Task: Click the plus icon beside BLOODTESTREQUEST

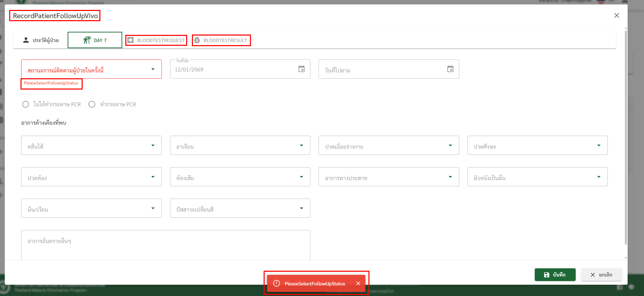Action: pyautogui.click(x=130, y=40)
